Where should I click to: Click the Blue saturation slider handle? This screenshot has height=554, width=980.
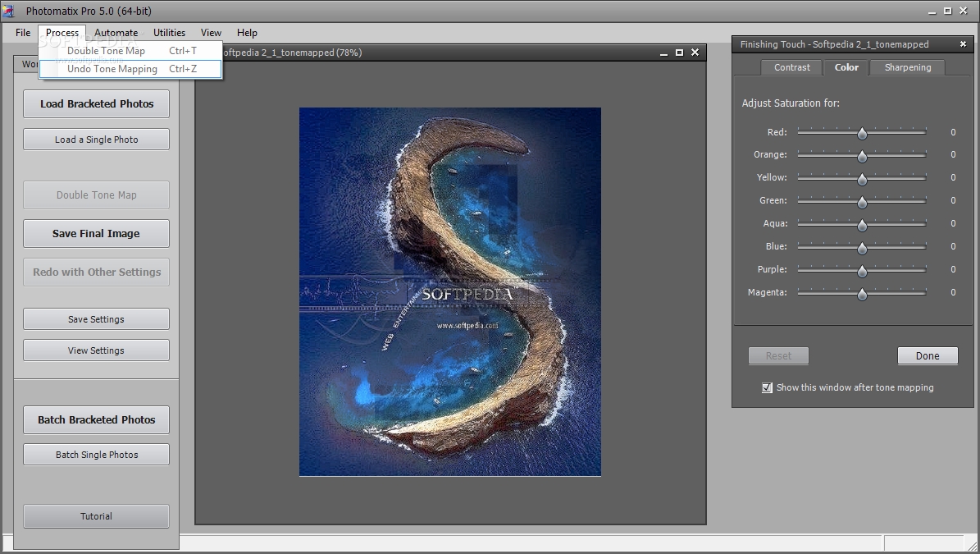point(862,247)
